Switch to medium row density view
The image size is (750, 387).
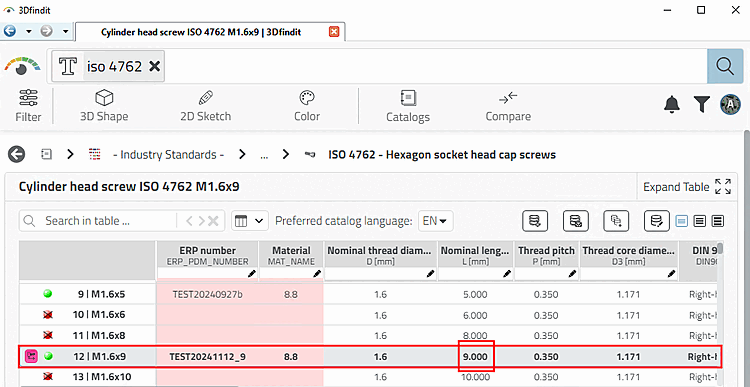click(699, 221)
